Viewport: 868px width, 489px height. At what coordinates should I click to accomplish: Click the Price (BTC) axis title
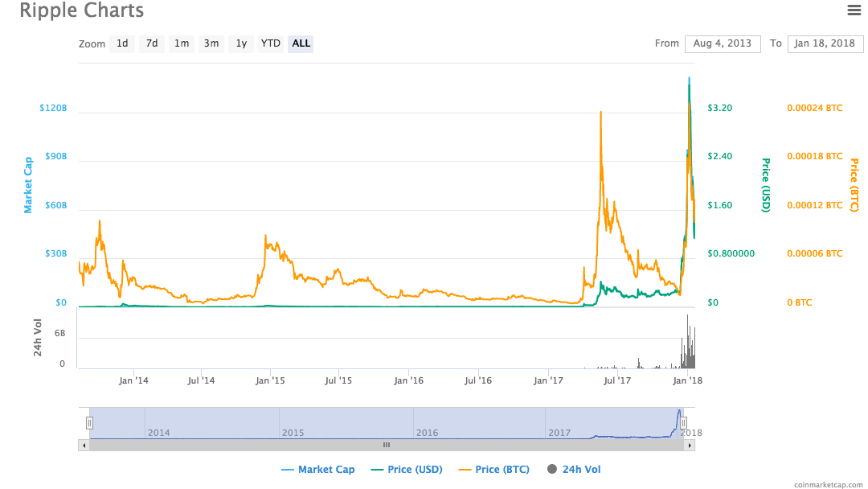854,185
